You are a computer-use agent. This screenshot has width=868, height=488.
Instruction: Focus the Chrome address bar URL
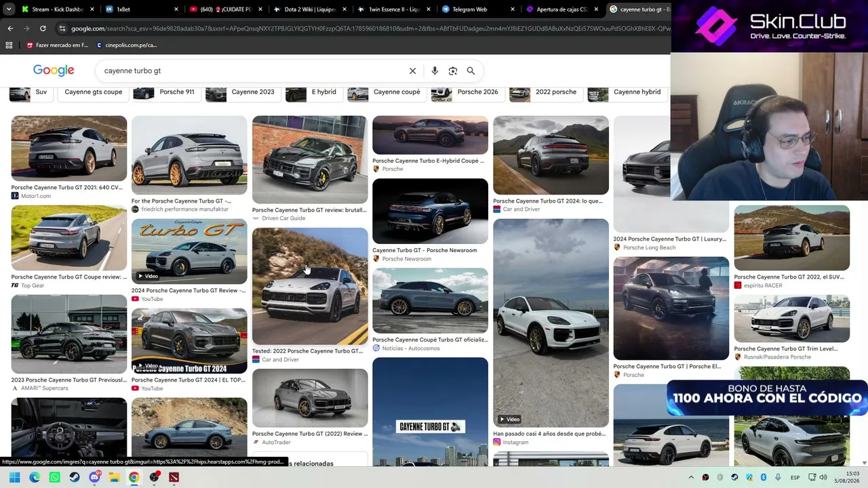click(x=370, y=28)
